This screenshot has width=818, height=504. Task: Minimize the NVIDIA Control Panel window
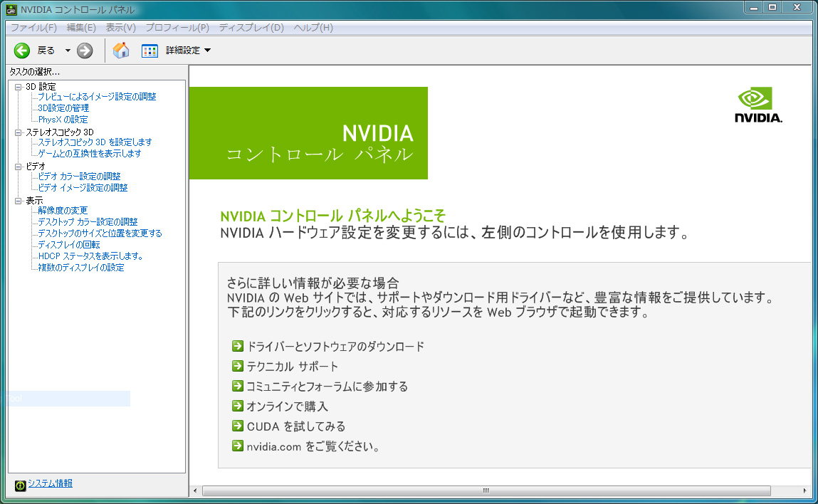(753, 8)
